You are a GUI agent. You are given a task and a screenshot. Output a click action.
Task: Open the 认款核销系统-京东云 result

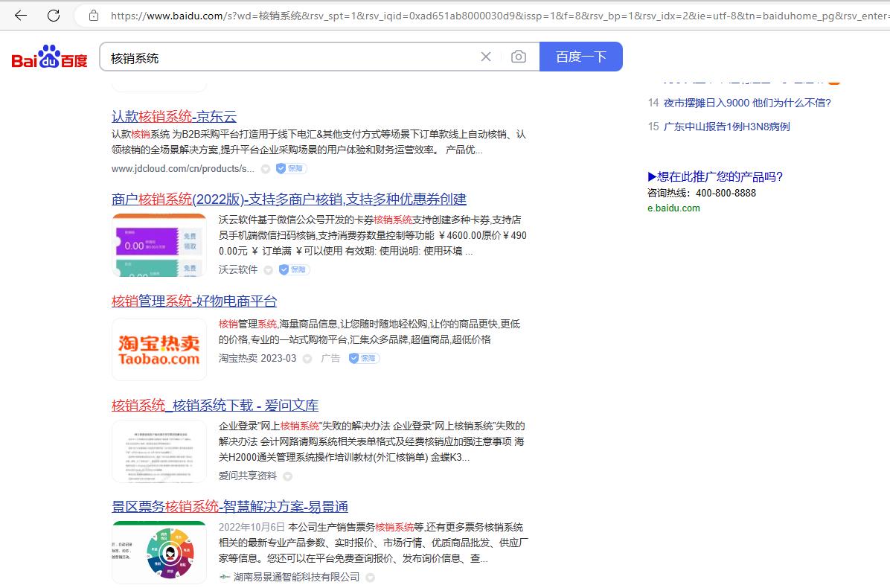[174, 116]
